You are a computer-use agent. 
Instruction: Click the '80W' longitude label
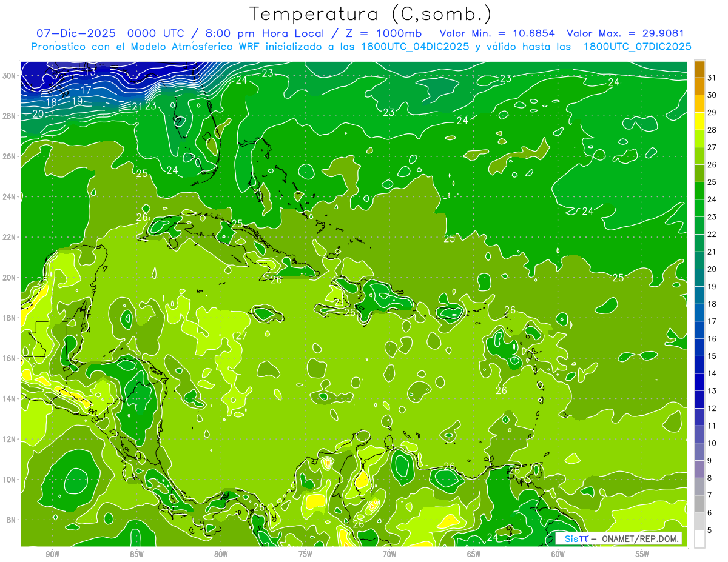click(x=221, y=554)
